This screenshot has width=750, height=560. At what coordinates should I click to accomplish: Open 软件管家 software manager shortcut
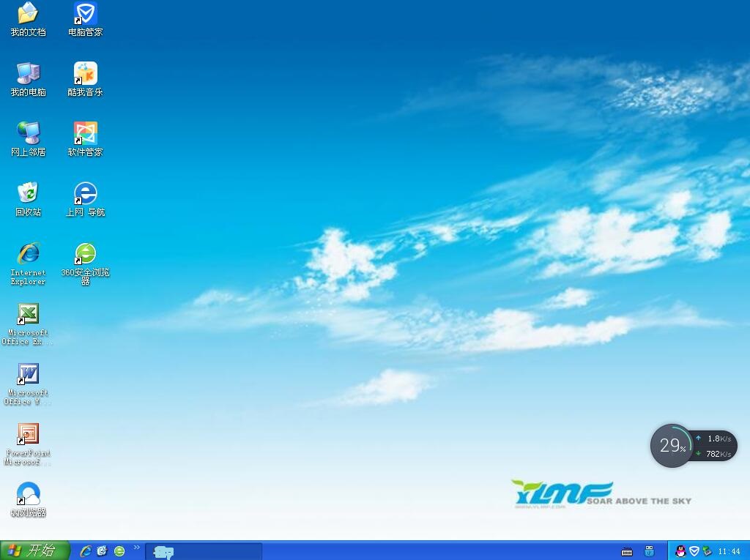pyautogui.click(x=86, y=135)
